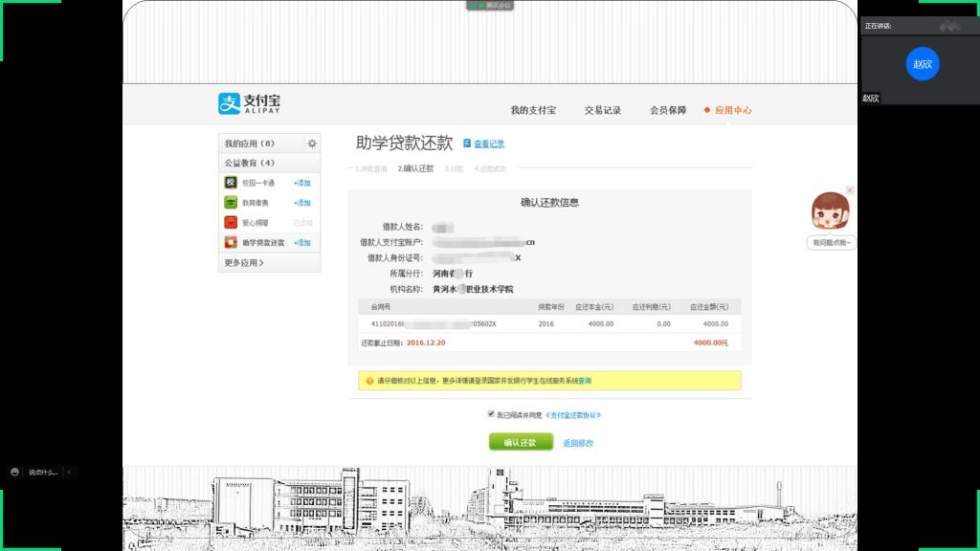Switch to the 会员保障 tab
Image resolution: width=980 pixels, height=551 pixels.
[668, 110]
